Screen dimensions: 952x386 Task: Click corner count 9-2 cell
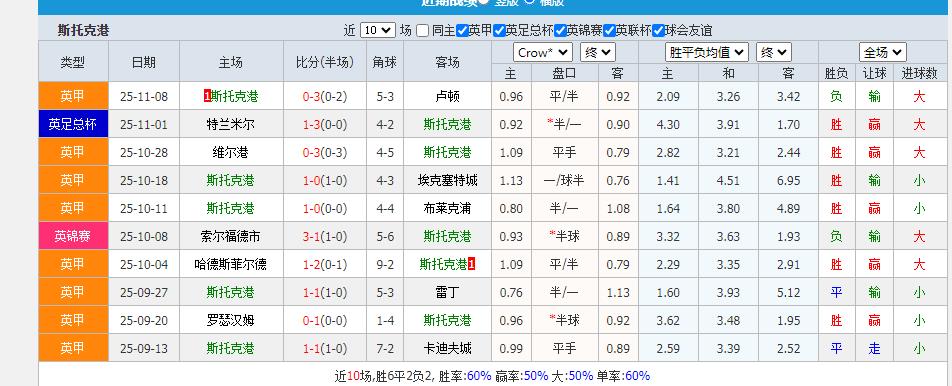point(385,264)
